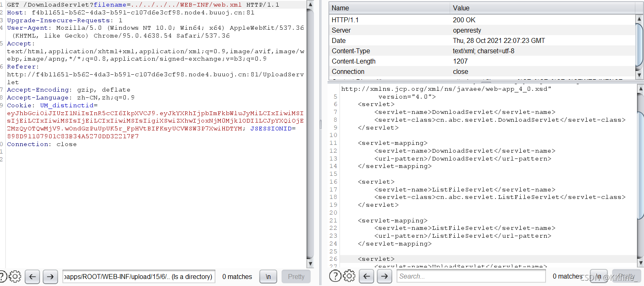Go to next match in request pane
Screen dimensions: 644x286
50,277
